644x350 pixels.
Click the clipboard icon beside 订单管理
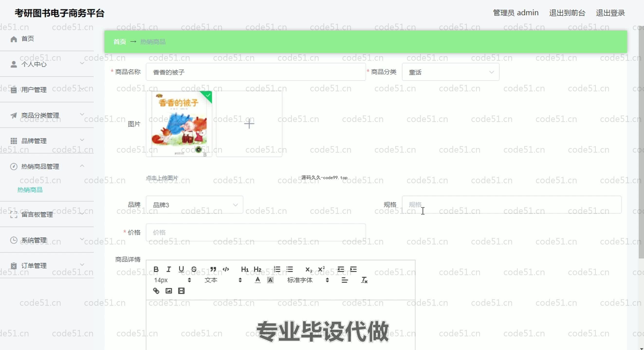(x=14, y=266)
